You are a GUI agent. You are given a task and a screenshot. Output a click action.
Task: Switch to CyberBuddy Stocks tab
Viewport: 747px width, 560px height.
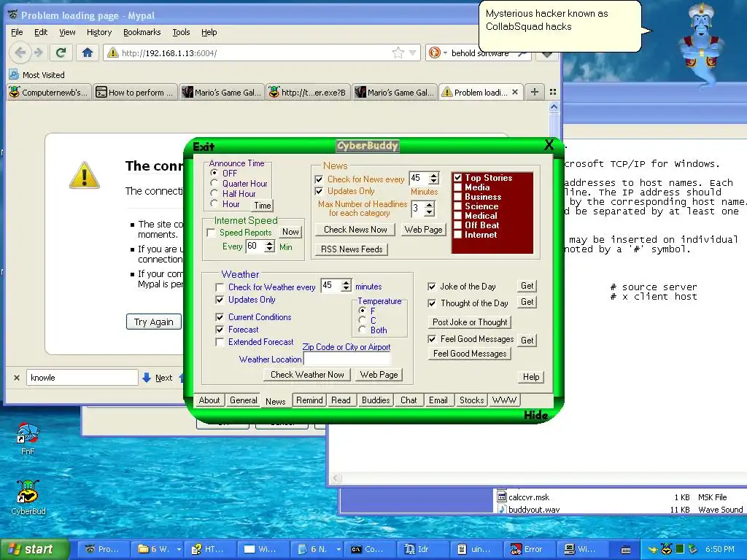pos(472,400)
